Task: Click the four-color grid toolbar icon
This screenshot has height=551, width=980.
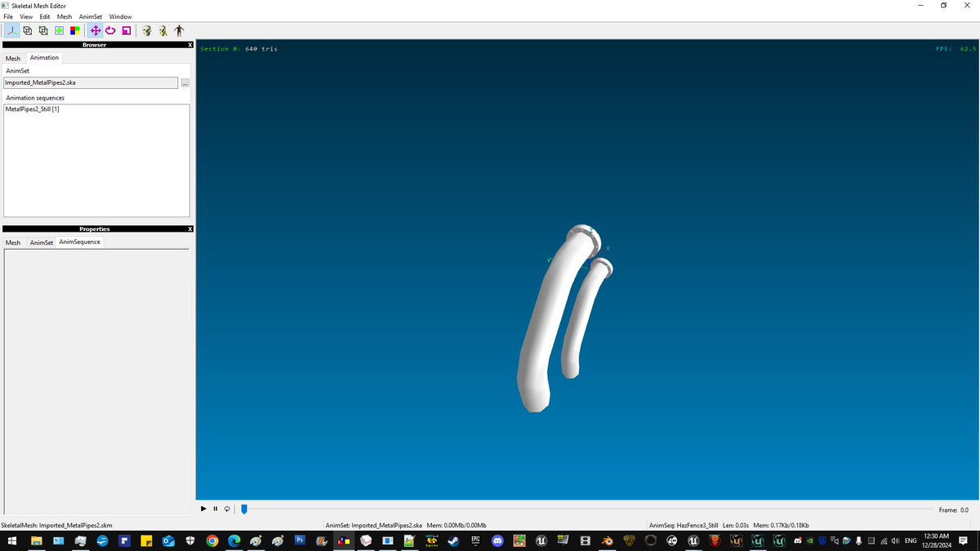Action: (x=74, y=31)
